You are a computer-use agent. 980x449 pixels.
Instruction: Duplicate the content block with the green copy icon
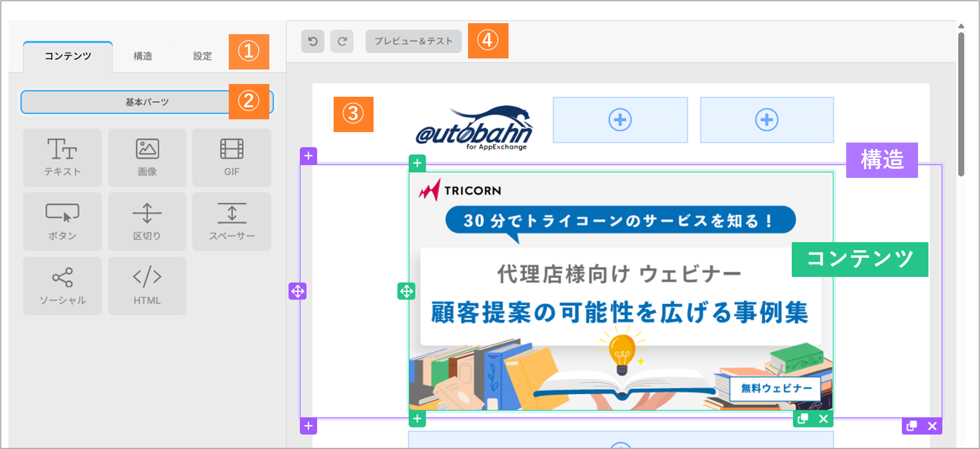[803, 419]
